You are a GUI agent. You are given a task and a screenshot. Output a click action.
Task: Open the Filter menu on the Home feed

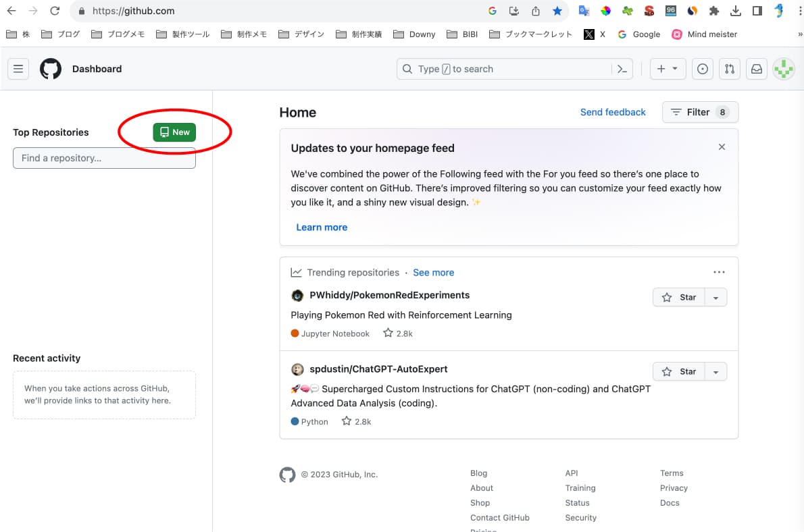tap(700, 112)
